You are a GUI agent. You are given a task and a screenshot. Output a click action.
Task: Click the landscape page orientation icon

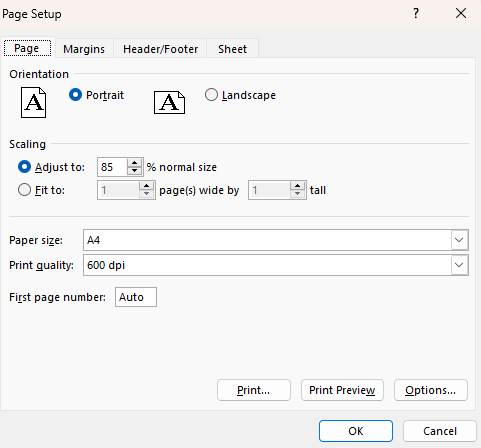(x=169, y=102)
